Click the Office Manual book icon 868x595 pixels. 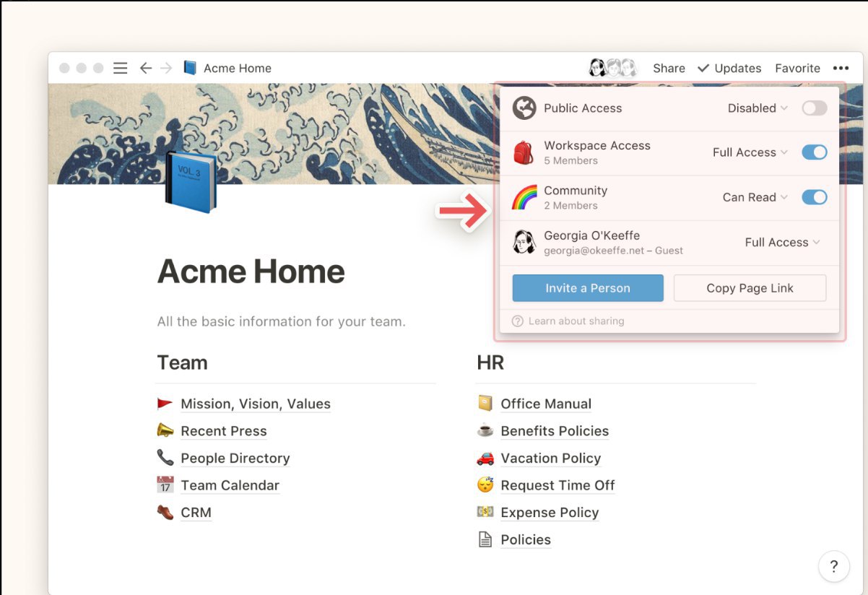(485, 403)
